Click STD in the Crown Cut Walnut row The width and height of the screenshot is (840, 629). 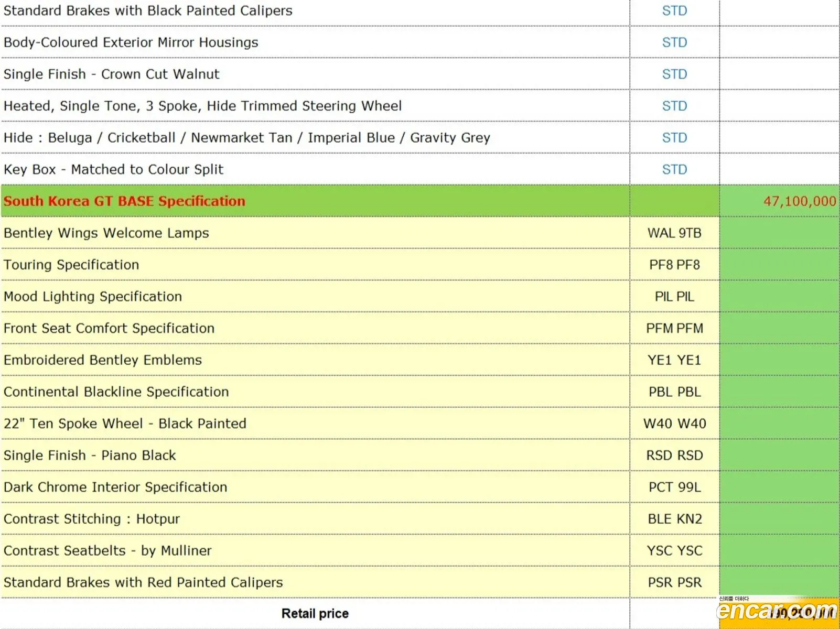click(x=674, y=74)
